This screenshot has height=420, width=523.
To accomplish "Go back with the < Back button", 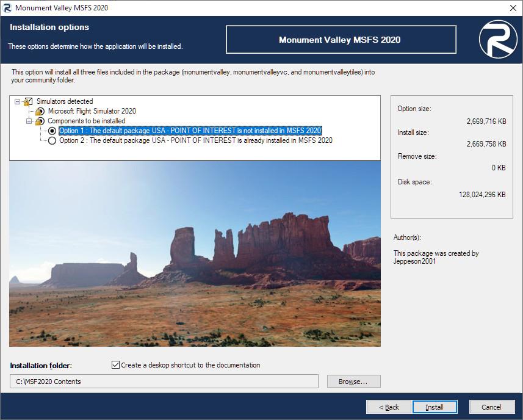I will (389, 407).
